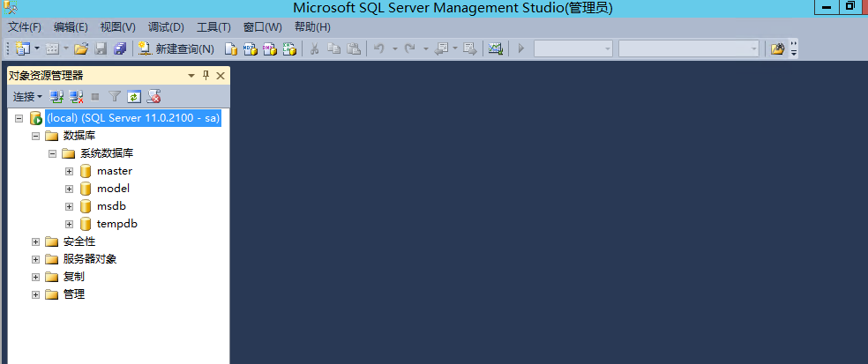This screenshot has width=868, height=364.
Task: Click the Start Debugging play icon
Action: (521, 49)
